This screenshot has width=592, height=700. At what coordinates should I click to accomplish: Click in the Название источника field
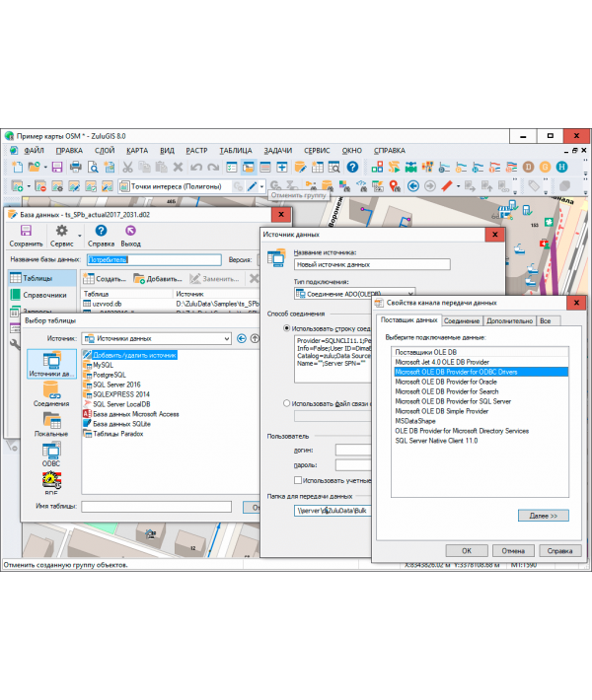point(372,265)
